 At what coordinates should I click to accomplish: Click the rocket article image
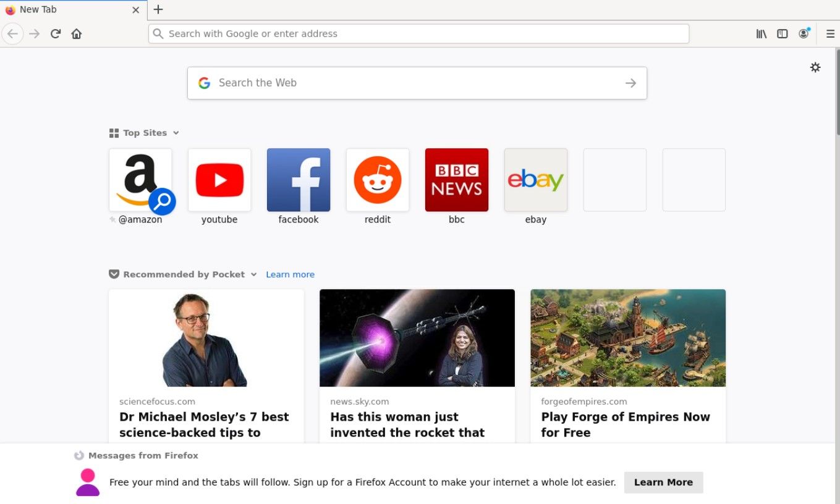pos(417,338)
